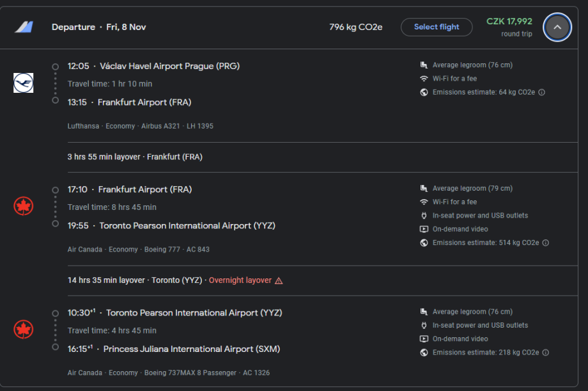Image resolution: width=588 pixels, height=391 pixels.
Task: Click the multi-airline logo beside Departure
Action: [x=24, y=27]
